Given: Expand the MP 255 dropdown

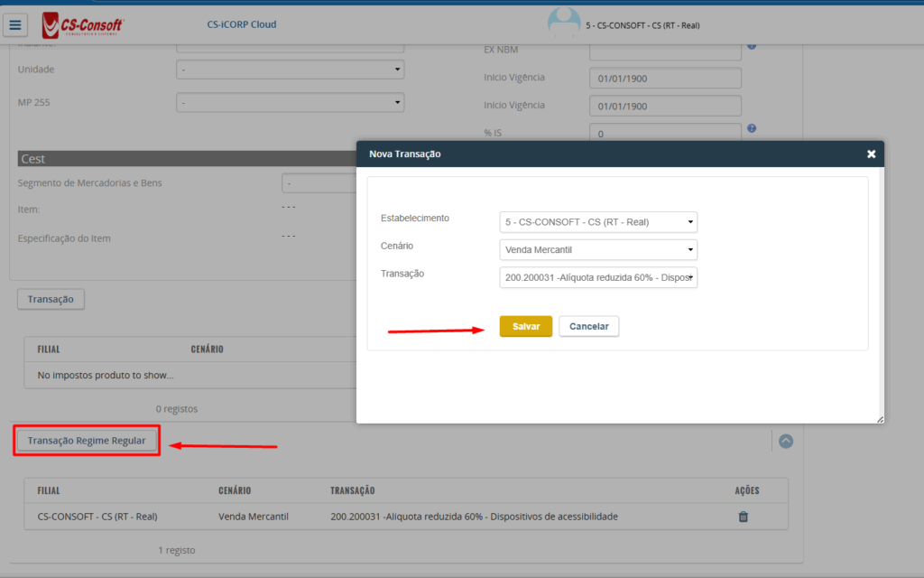Looking at the screenshot, I should 290,103.
